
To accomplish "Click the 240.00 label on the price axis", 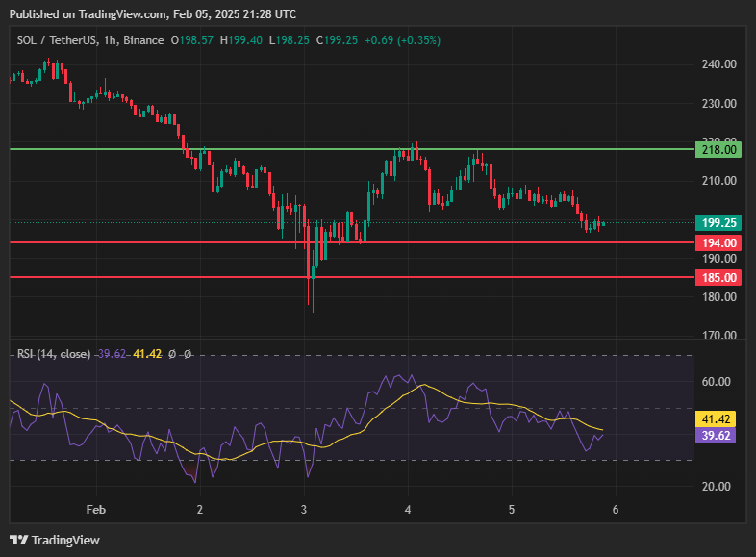I will (x=719, y=64).
